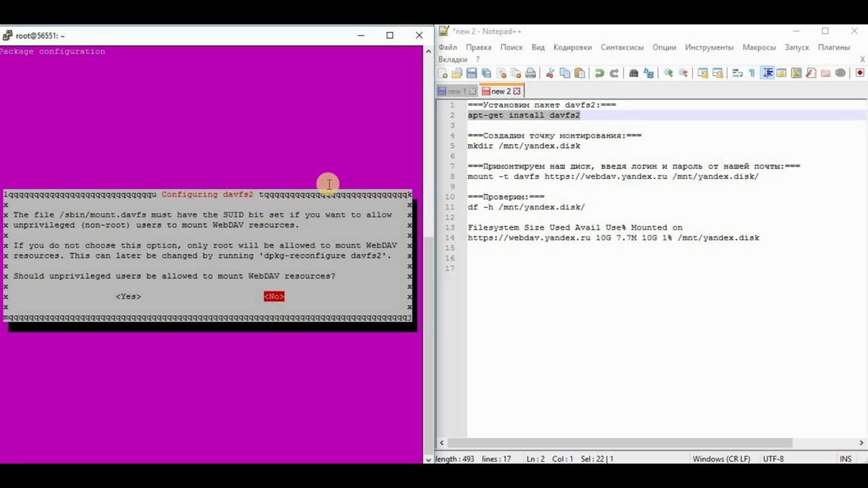Click the editor's scroll right arrow

[x=861, y=443]
